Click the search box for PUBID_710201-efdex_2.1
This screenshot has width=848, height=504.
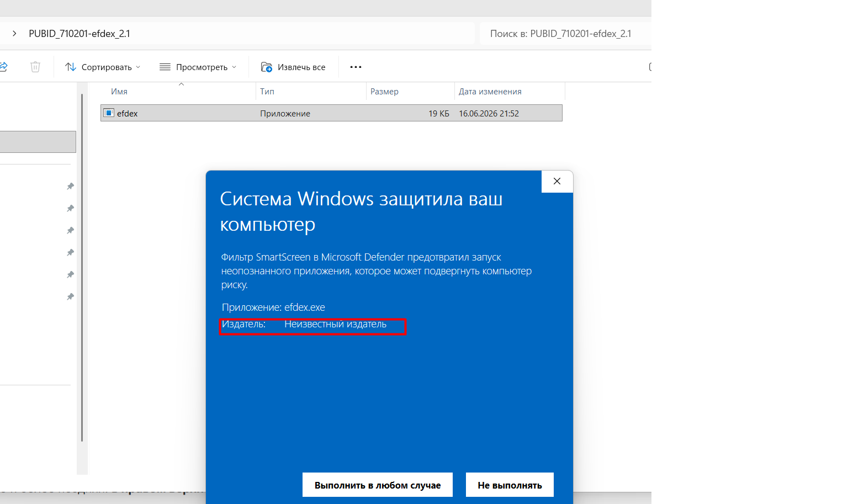(x=565, y=34)
